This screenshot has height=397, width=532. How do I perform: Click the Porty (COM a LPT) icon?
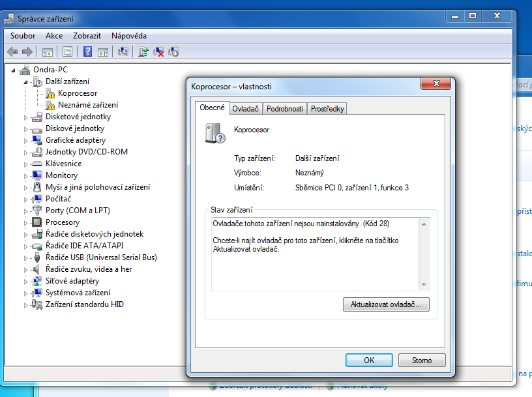pyautogui.click(x=37, y=211)
